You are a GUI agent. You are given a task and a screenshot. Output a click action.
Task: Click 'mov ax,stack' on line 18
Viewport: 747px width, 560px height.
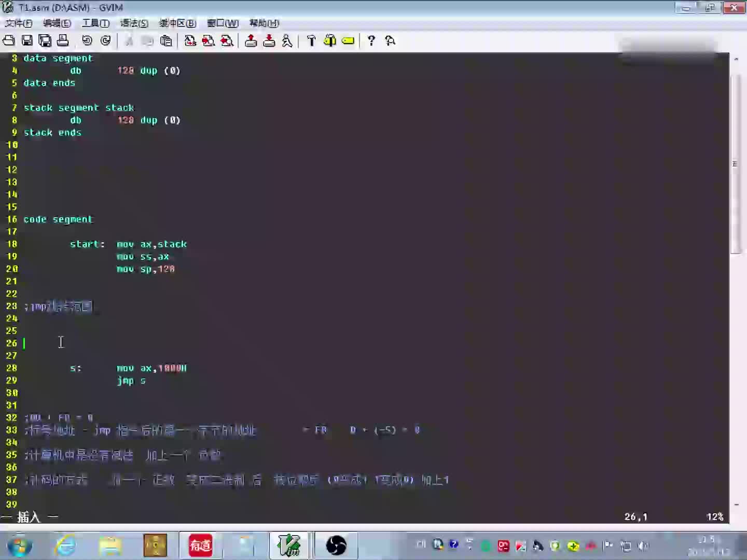[x=151, y=244]
